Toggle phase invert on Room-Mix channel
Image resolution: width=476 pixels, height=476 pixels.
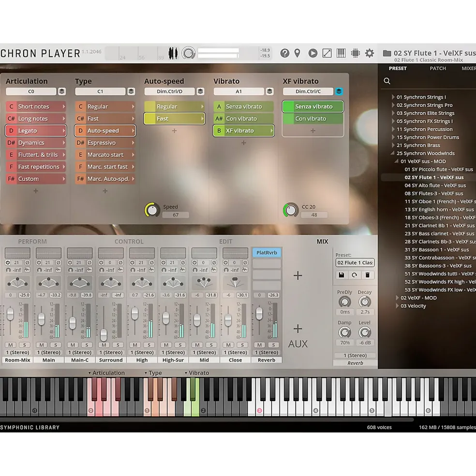coord(28,262)
